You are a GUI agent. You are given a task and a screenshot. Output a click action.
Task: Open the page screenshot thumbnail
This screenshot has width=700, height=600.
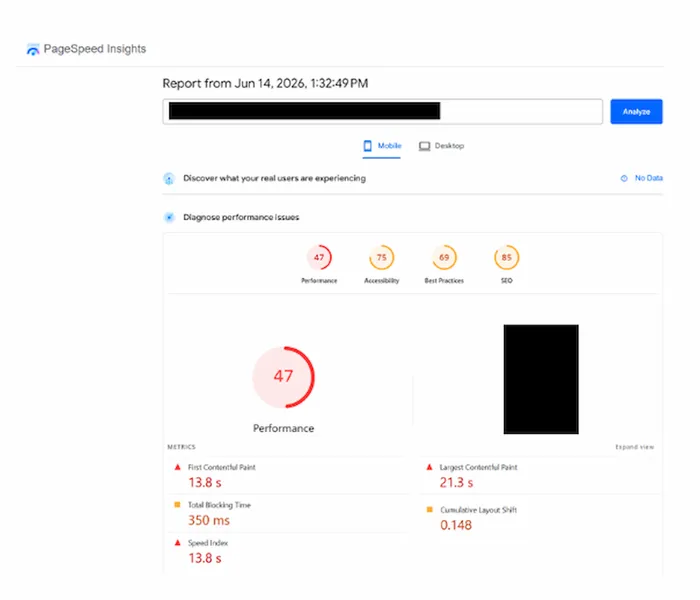[x=541, y=379]
